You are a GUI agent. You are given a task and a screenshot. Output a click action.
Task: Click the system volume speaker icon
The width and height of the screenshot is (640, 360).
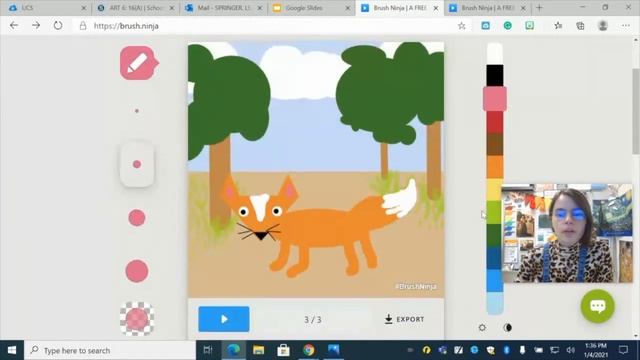pyautogui.click(x=570, y=350)
